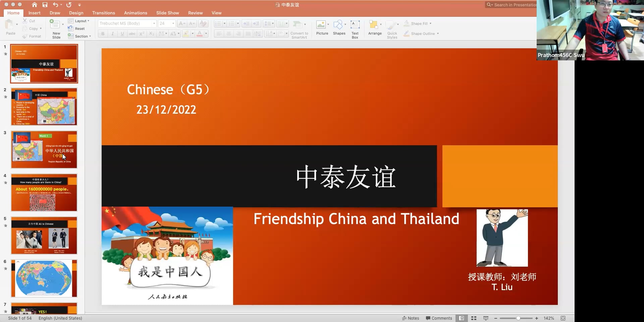The width and height of the screenshot is (644, 322).
Task: Toggle the Notes pane
Action: 411,318
